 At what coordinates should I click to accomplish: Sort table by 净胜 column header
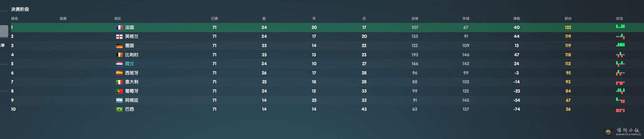coord(517,18)
